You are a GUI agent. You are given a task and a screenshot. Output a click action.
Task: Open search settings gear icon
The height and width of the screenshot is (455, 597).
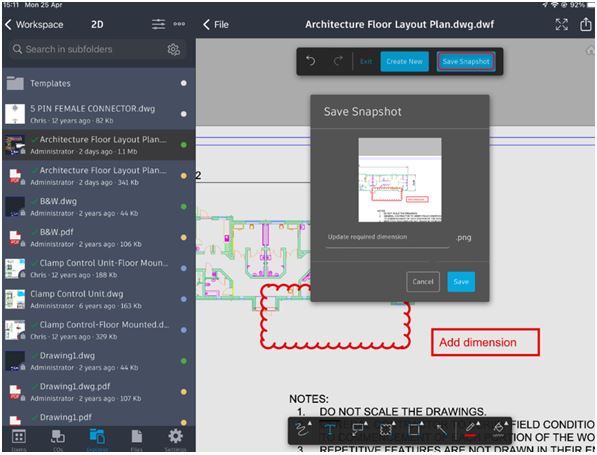[174, 49]
